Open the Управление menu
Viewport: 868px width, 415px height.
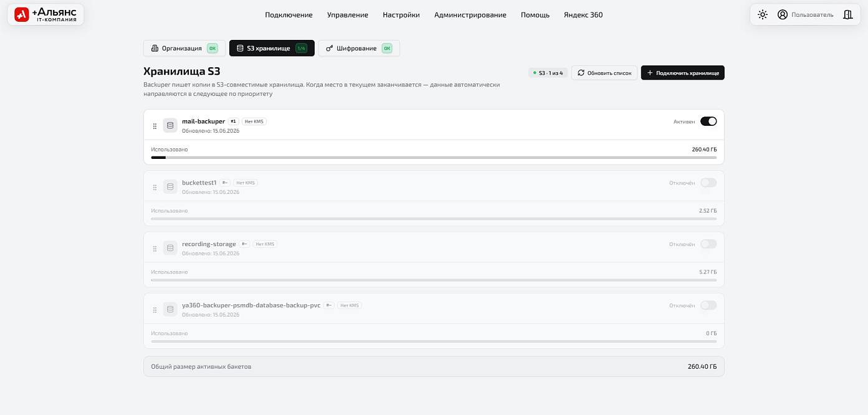coord(348,15)
